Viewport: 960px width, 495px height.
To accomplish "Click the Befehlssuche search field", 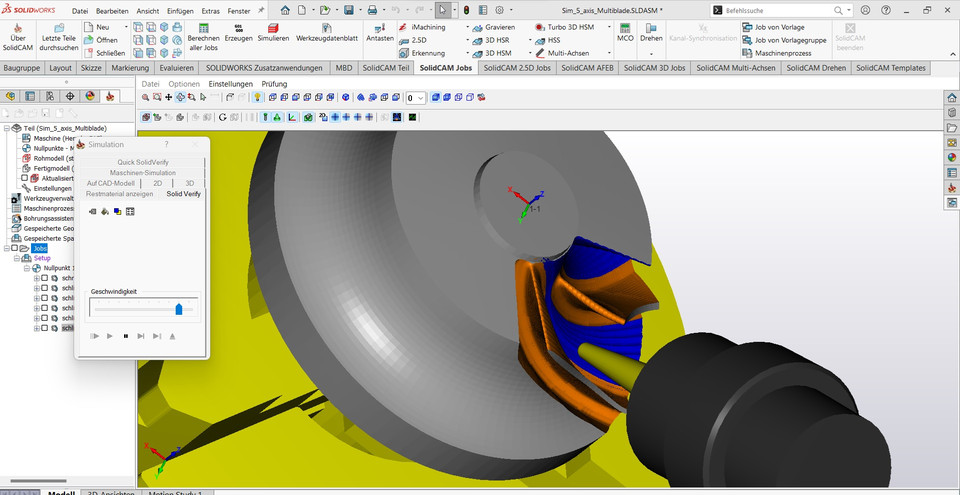I will (x=779, y=11).
